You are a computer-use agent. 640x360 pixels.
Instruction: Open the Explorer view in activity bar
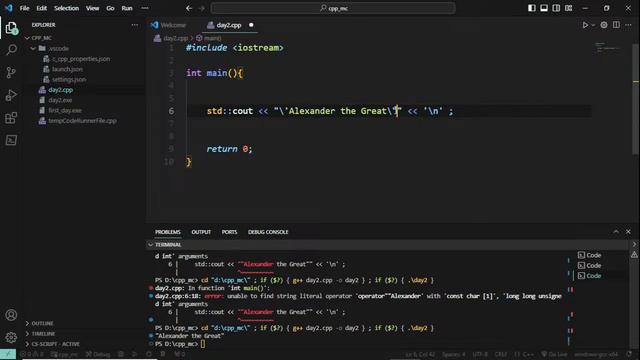(x=11, y=28)
